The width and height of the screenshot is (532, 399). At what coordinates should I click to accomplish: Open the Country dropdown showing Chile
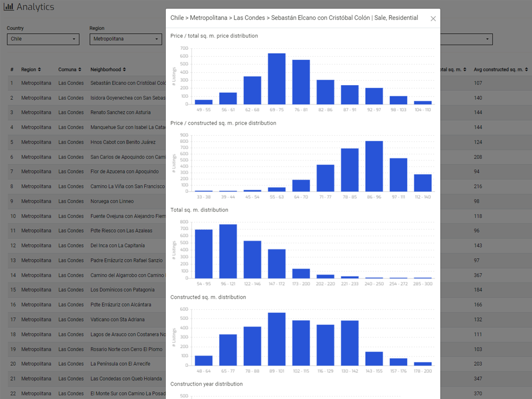(43, 39)
